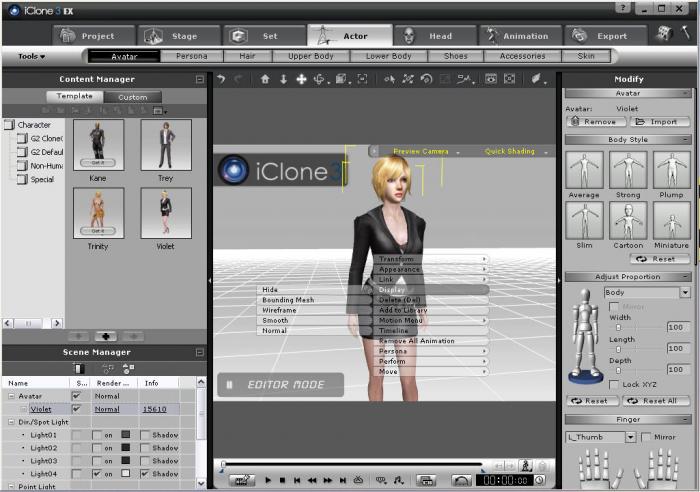Click the full-screen frame icon beside eye icon

pyautogui.click(x=509, y=79)
